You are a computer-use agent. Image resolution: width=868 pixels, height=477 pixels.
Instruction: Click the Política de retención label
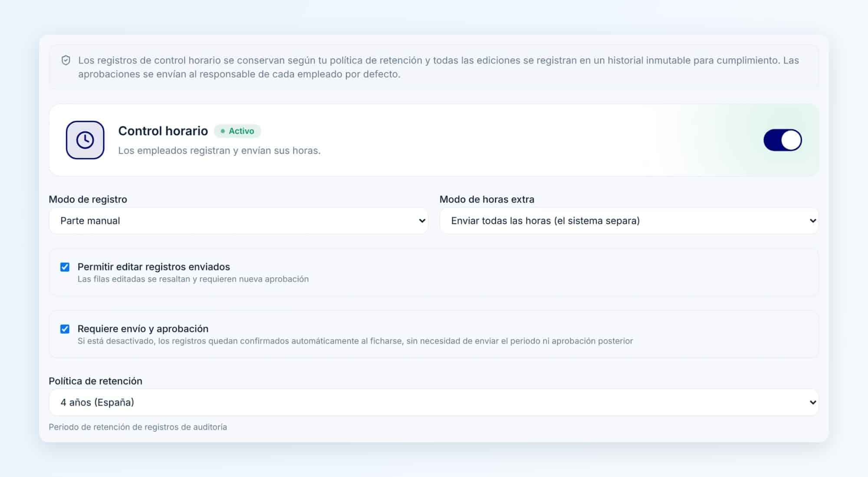(x=95, y=381)
